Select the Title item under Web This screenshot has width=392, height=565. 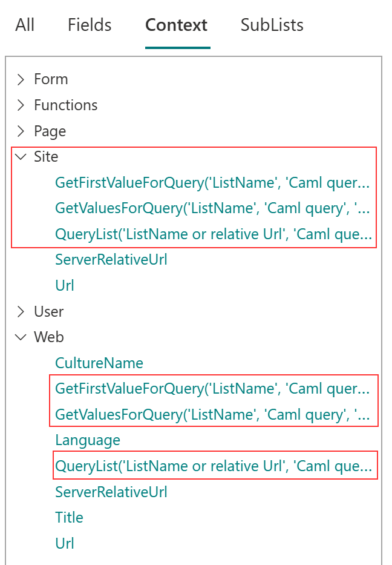click(69, 518)
